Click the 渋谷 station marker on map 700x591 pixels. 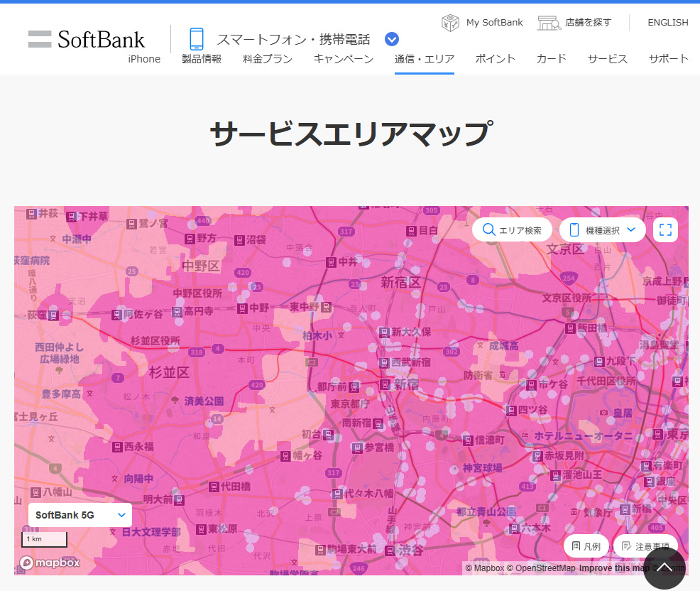coord(390,551)
